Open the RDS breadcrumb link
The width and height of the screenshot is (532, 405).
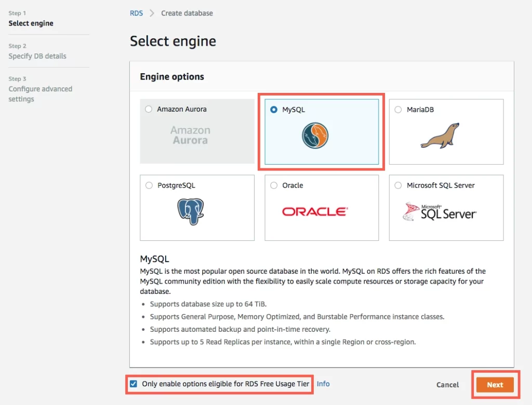point(137,13)
